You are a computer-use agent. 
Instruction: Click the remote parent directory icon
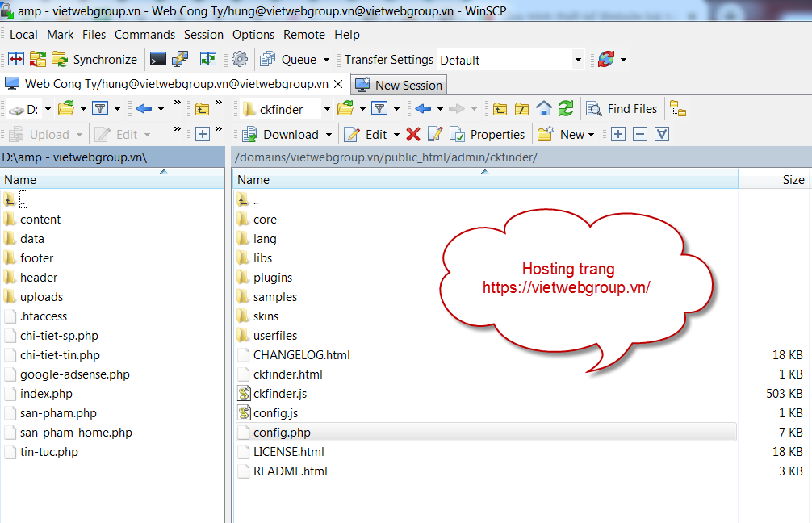point(500,109)
